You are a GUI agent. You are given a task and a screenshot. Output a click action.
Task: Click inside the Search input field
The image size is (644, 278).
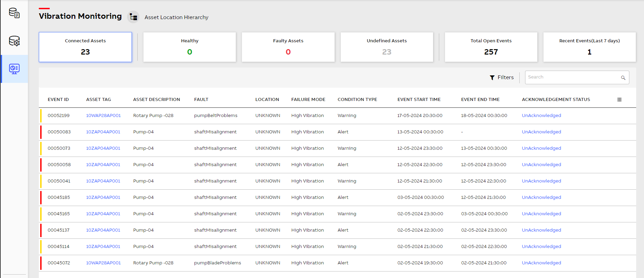point(572,77)
